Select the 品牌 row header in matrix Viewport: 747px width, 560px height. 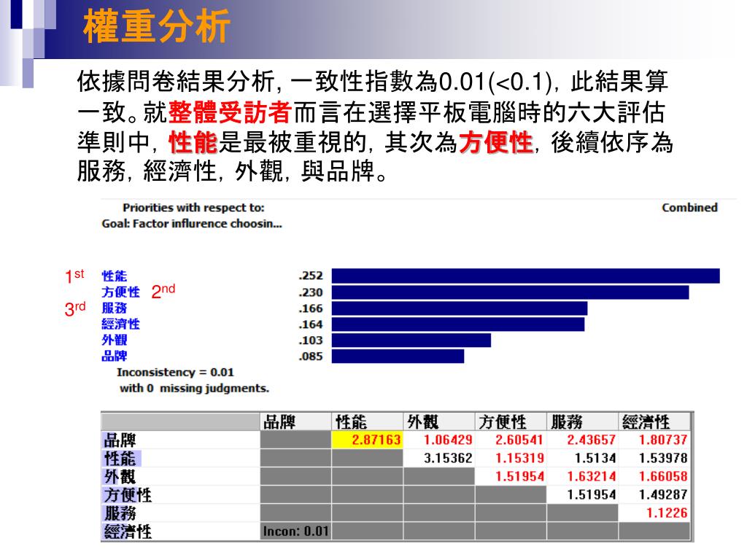(181, 440)
